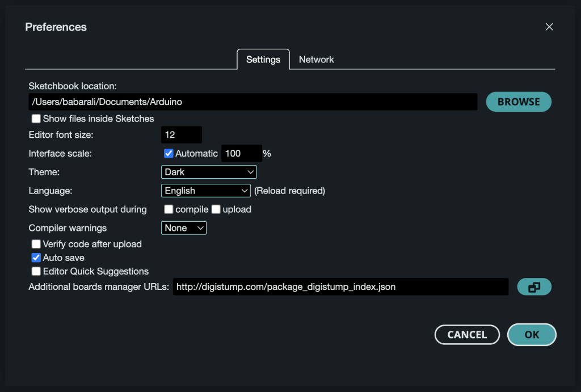Click the interface scale percentage field
This screenshot has height=392, width=581.
[x=242, y=153]
